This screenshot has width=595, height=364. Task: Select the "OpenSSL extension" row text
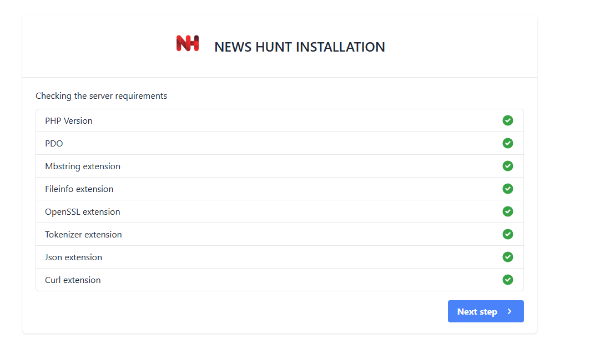click(82, 212)
